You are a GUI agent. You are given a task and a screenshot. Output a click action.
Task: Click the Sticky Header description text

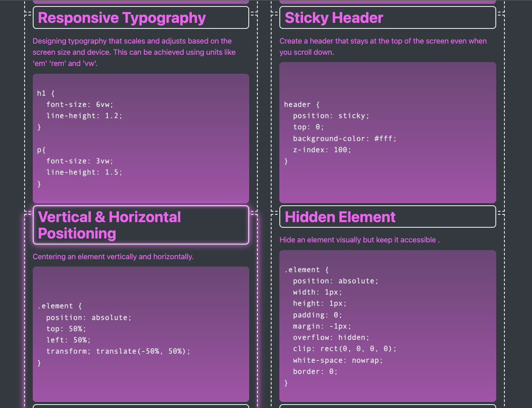(383, 46)
